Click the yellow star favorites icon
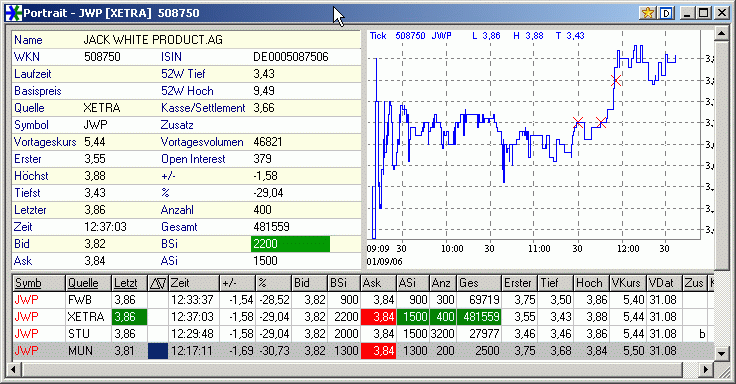 tap(648, 13)
